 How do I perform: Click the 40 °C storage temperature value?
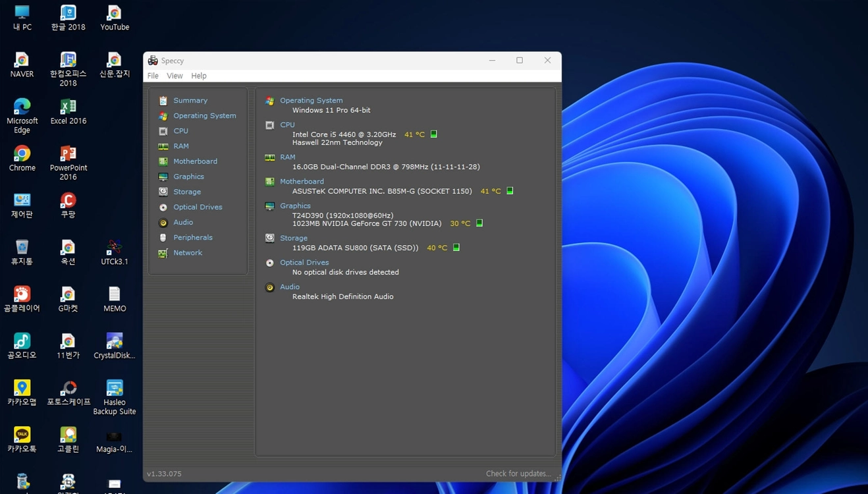pyautogui.click(x=437, y=248)
